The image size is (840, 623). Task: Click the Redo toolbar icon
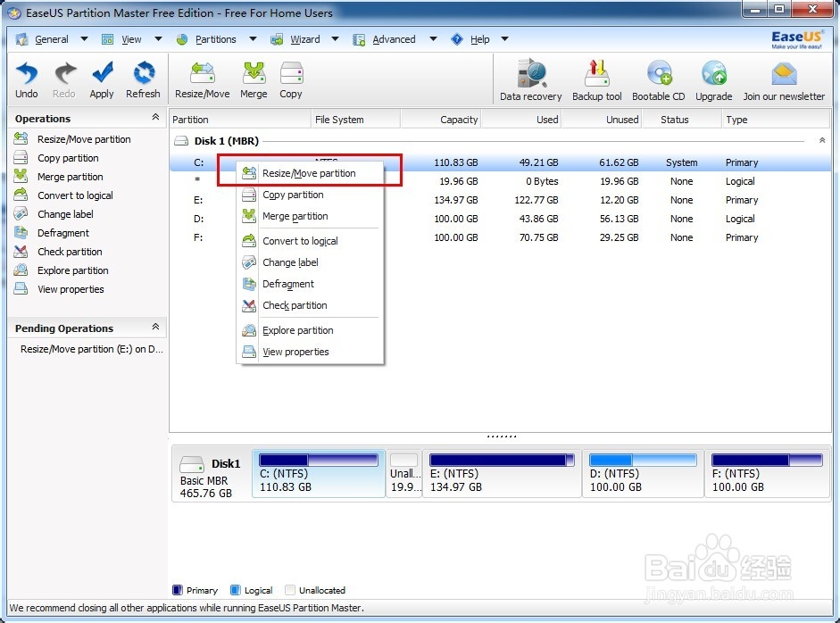(65, 73)
